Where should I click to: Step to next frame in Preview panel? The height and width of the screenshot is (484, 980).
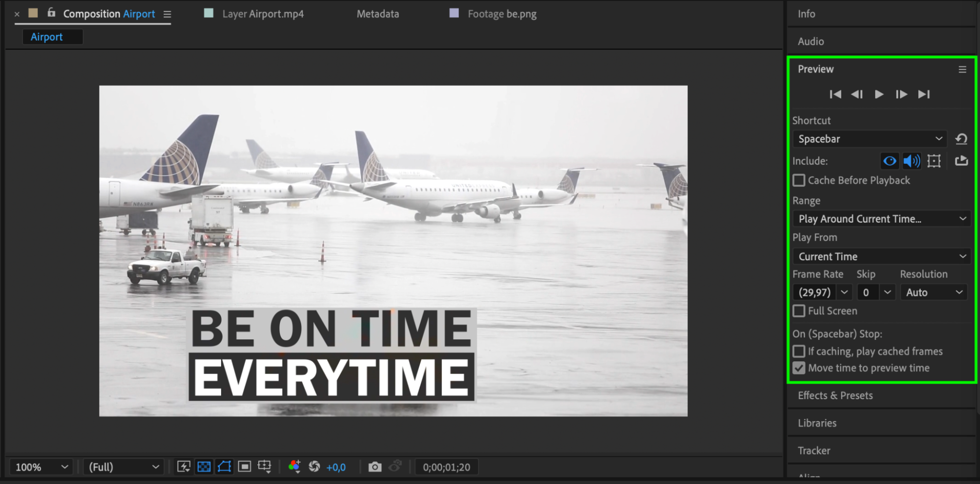[x=901, y=94]
